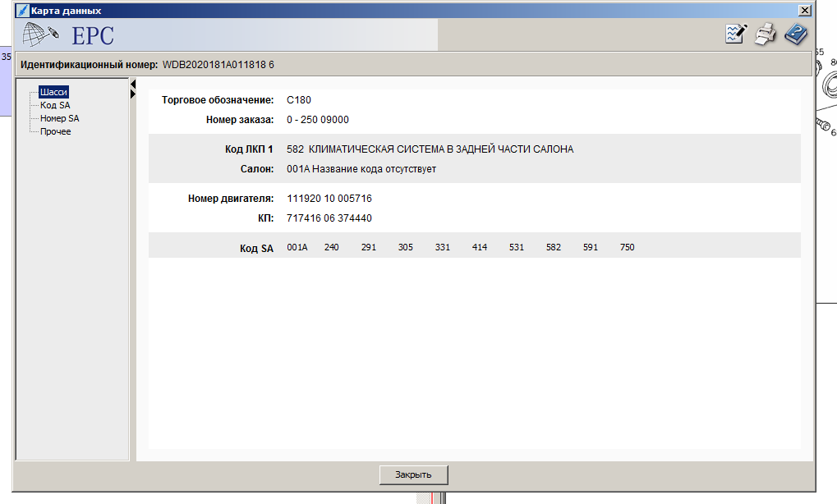Click the Торговое обозначение label
837x504 pixels.
pyautogui.click(x=218, y=100)
